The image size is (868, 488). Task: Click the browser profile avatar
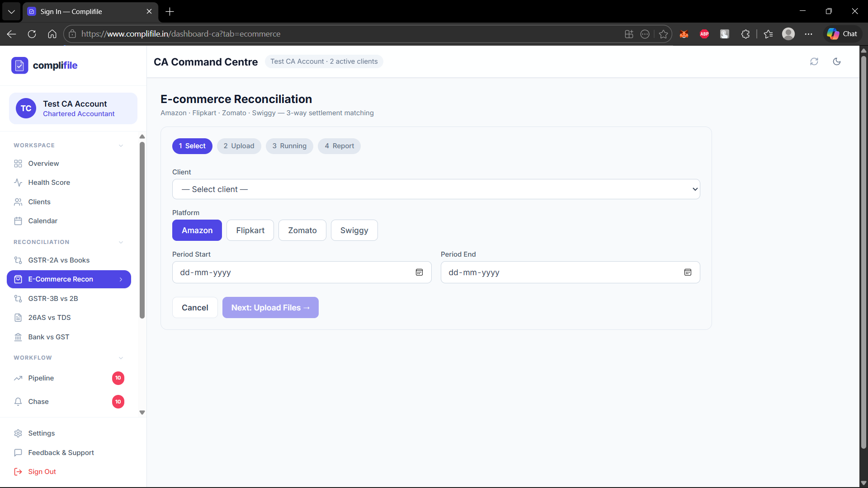click(788, 34)
